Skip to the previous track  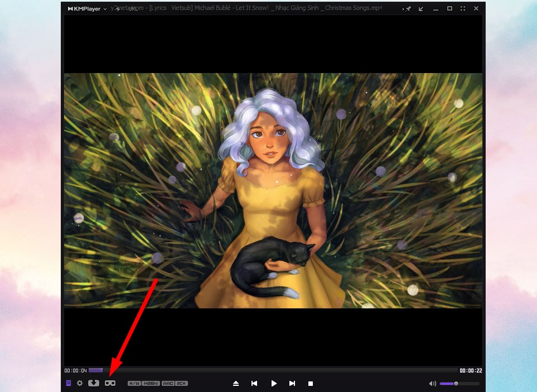tap(254, 384)
